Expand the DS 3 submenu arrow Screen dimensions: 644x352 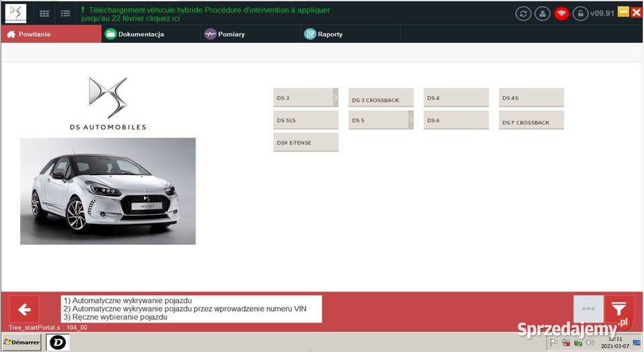[x=335, y=98]
